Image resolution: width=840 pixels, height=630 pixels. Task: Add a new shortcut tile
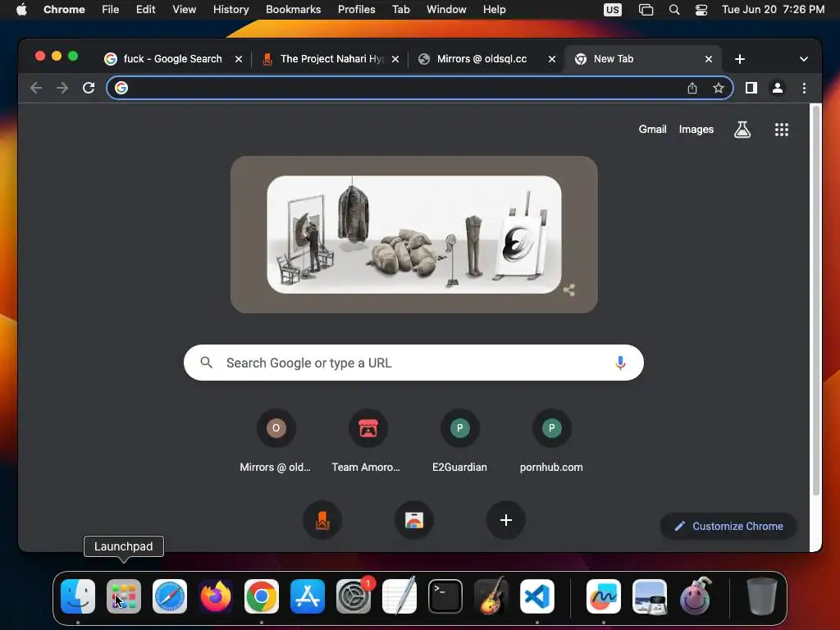[x=505, y=520]
